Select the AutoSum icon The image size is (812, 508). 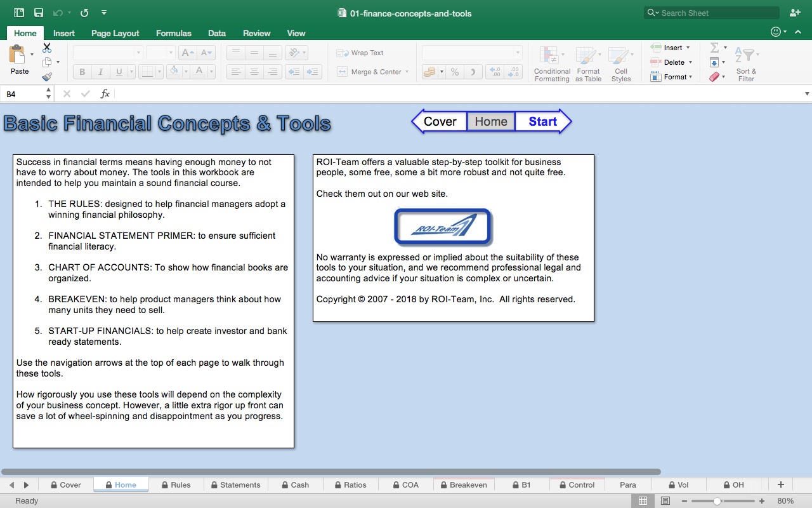click(x=716, y=47)
